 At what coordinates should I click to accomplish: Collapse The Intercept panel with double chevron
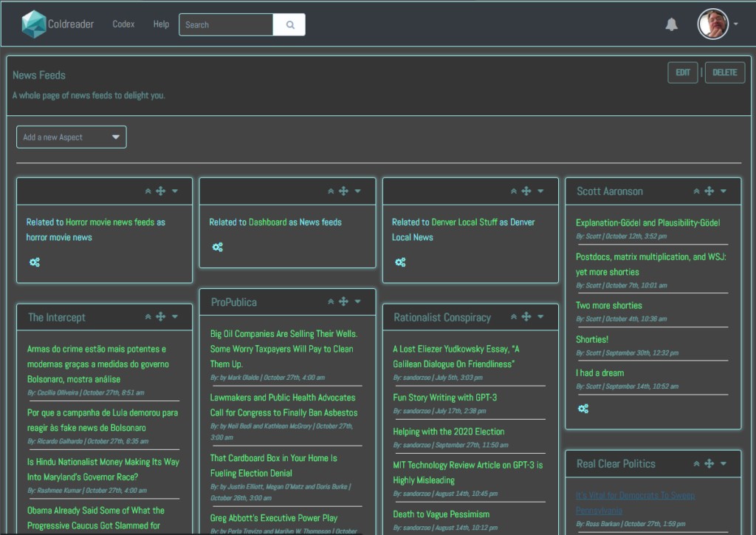(x=148, y=317)
